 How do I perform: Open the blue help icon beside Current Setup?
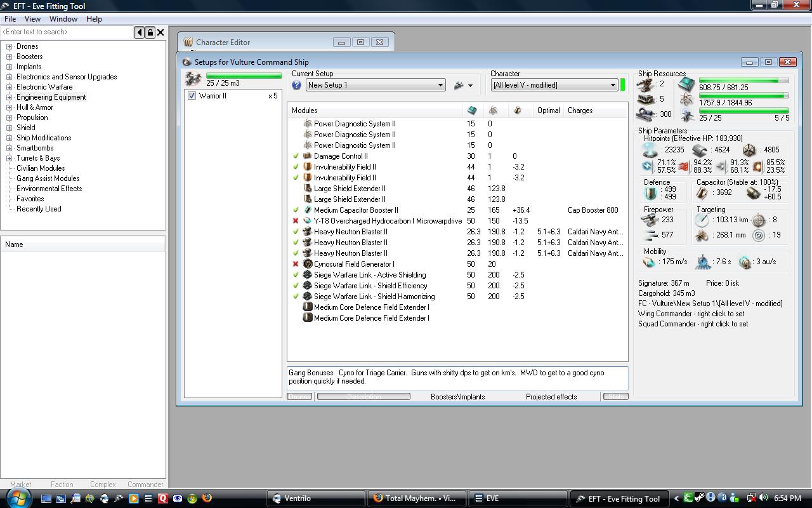[x=296, y=85]
